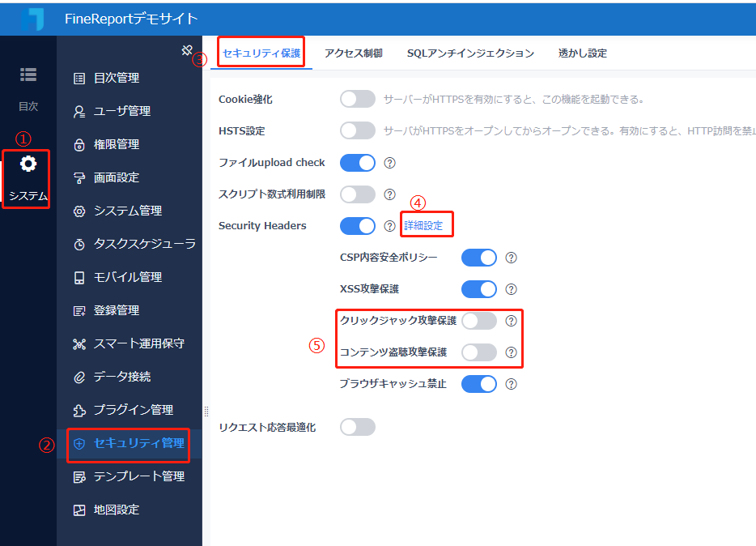This screenshot has height=546, width=756.
Task: Open the 透かし設定 tab
Action: click(582, 52)
